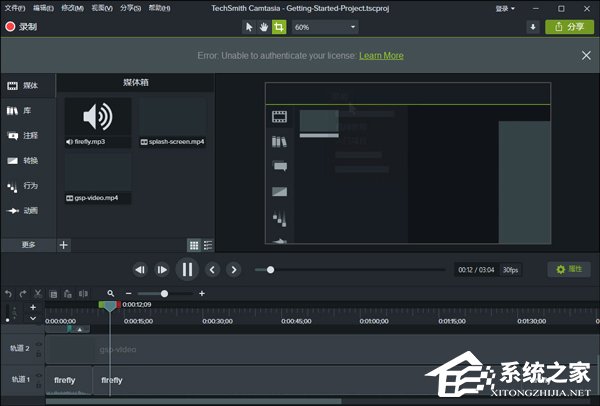Image resolution: width=600 pixels, height=406 pixels.
Task: Step forward one frame
Action: [162, 270]
